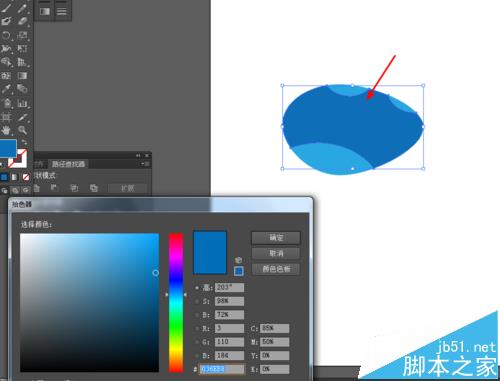This screenshot has height=381, width=500.
Task: Click Minus Front in Pathfinder panel
Action: click(x=54, y=188)
